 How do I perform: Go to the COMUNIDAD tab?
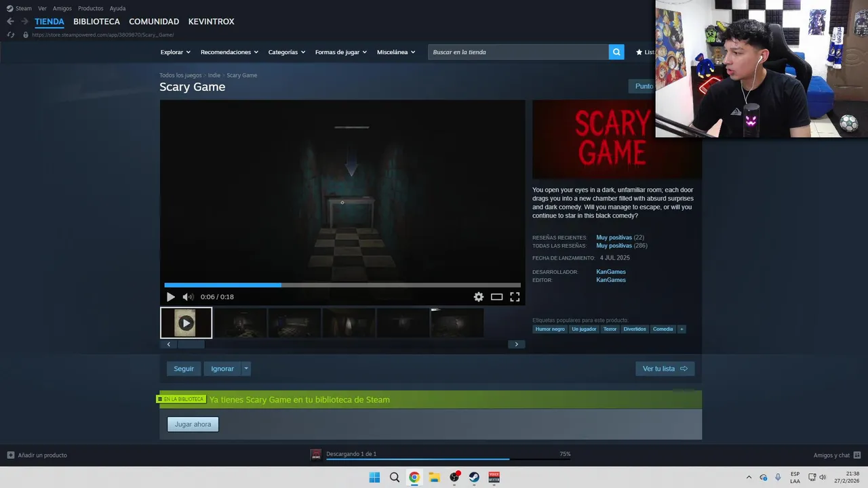click(x=154, y=22)
